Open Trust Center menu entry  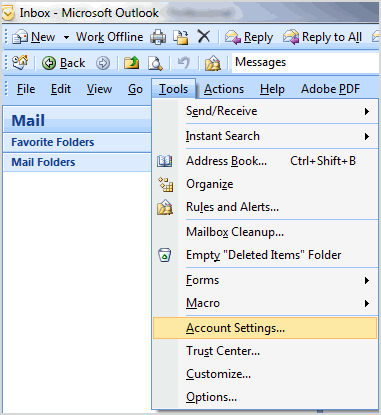[265, 351]
